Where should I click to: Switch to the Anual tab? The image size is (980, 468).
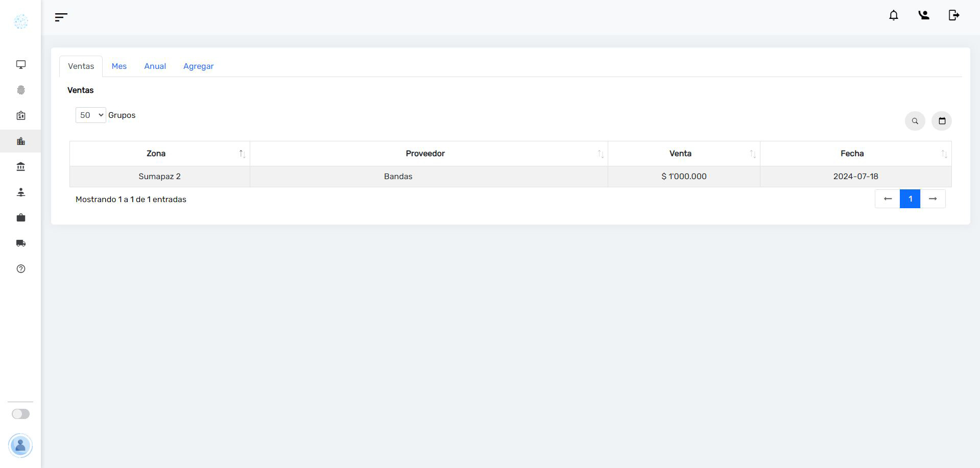coord(155,66)
